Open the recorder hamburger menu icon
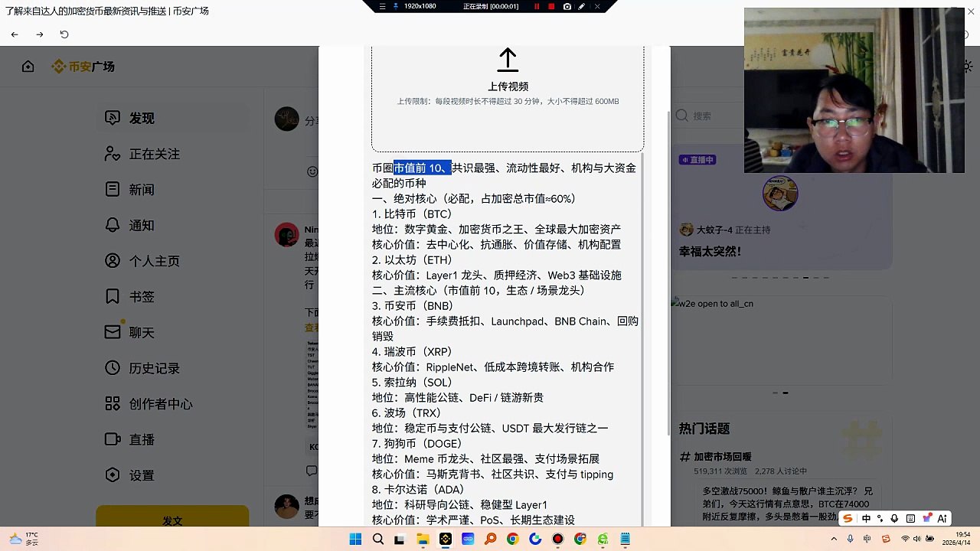980x551 pixels. [x=382, y=6]
